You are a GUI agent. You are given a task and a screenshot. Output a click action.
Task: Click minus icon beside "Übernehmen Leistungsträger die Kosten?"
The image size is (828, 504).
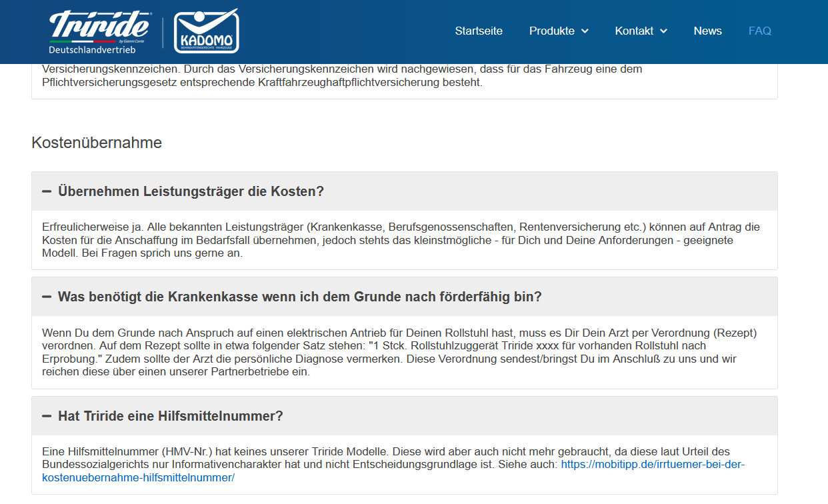click(x=47, y=191)
